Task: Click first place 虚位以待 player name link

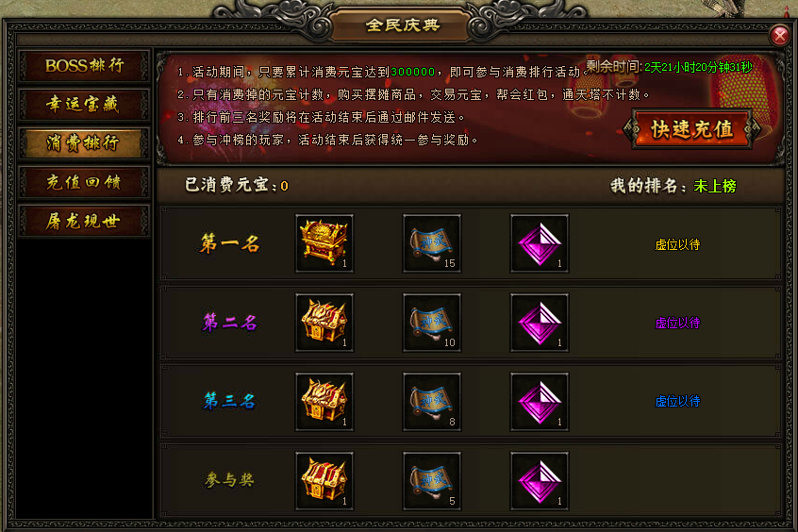Action: pyautogui.click(x=677, y=245)
